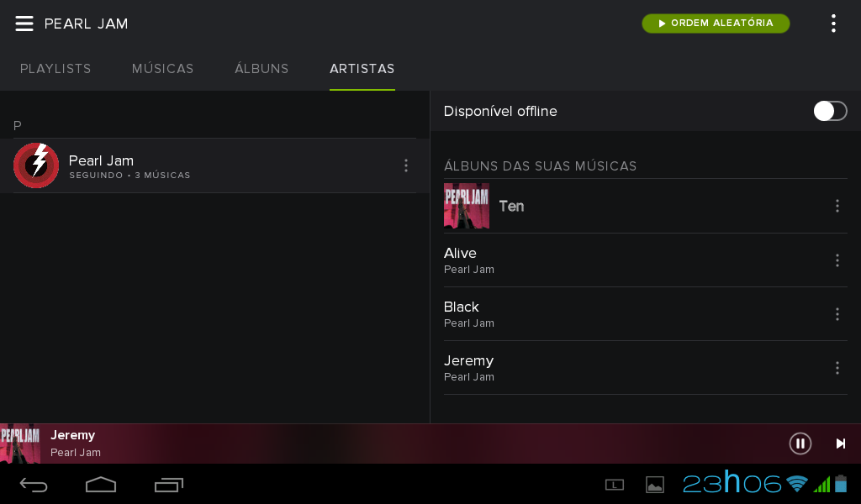Image resolution: width=861 pixels, height=504 pixels.
Task: Tap the 23h06 clock in status bar
Action: pos(732,483)
